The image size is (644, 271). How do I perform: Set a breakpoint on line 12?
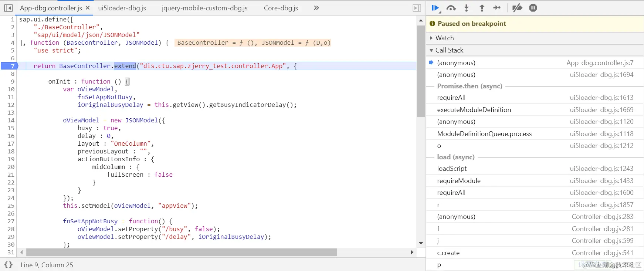tap(11, 105)
